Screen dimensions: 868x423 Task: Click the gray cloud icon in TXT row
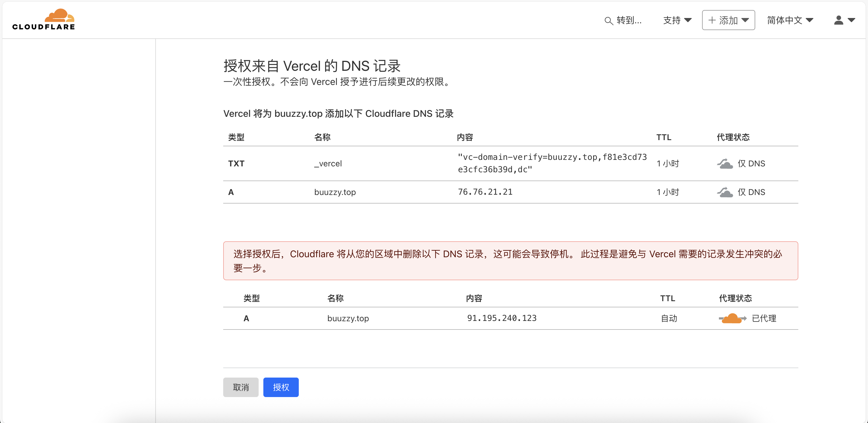tap(725, 164)
